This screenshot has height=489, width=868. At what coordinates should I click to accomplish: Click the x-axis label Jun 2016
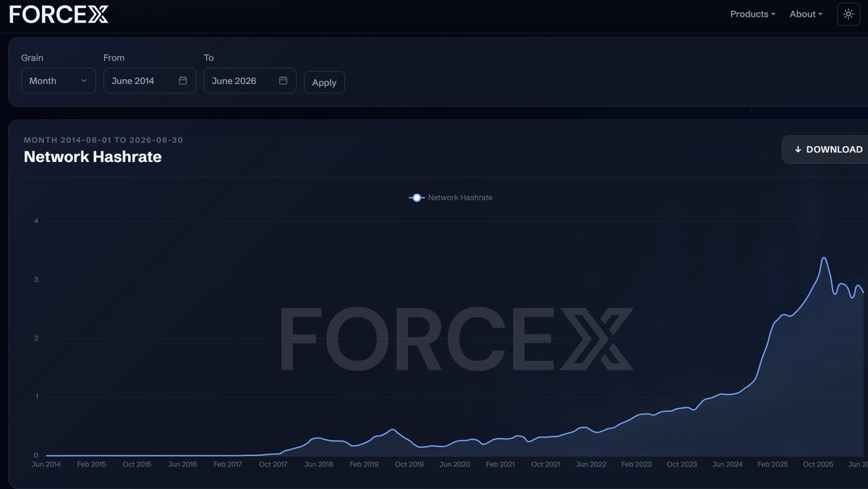click(x=184, y=464)
